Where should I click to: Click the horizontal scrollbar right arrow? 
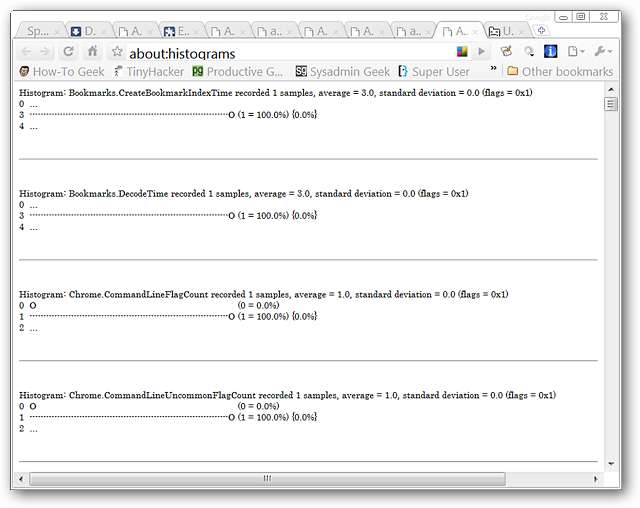pos(596,479)
